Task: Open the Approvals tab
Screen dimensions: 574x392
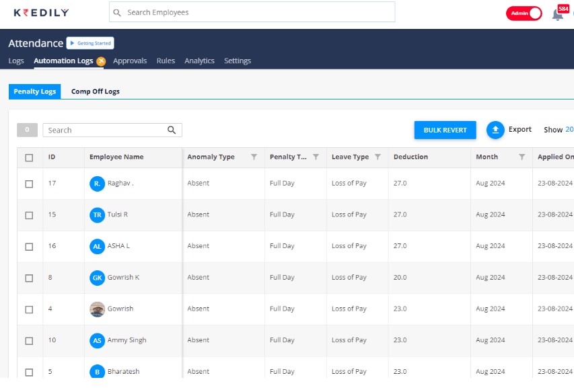Action: coord(130,61)
